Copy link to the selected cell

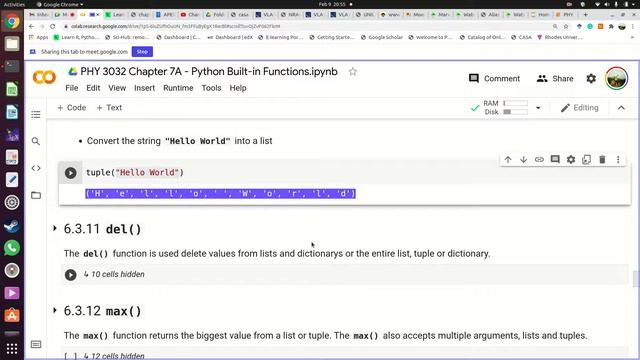(x=539, y=160)
